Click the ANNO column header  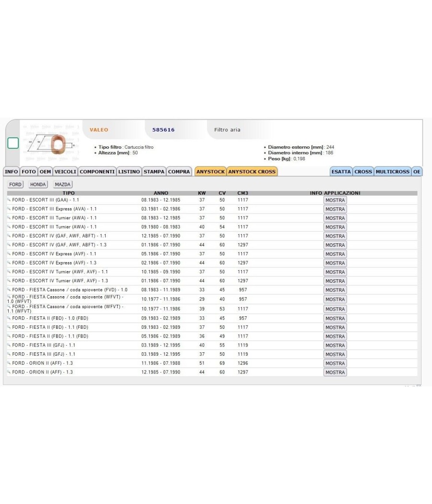161,193
